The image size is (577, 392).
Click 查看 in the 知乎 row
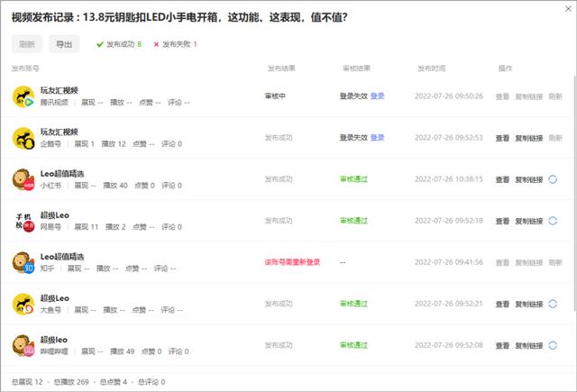click(x=502, y=262)
